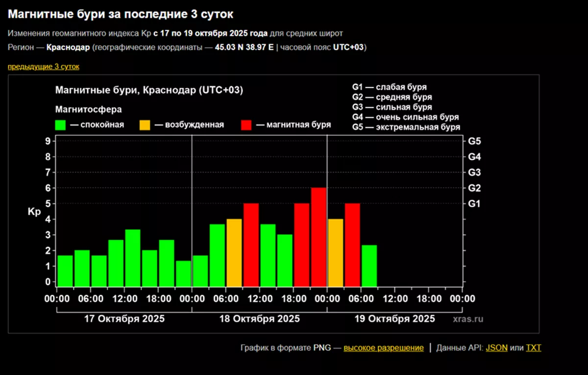Click the "19 Октября 2025" date label
Screen dimensions: 588x375
394,319
